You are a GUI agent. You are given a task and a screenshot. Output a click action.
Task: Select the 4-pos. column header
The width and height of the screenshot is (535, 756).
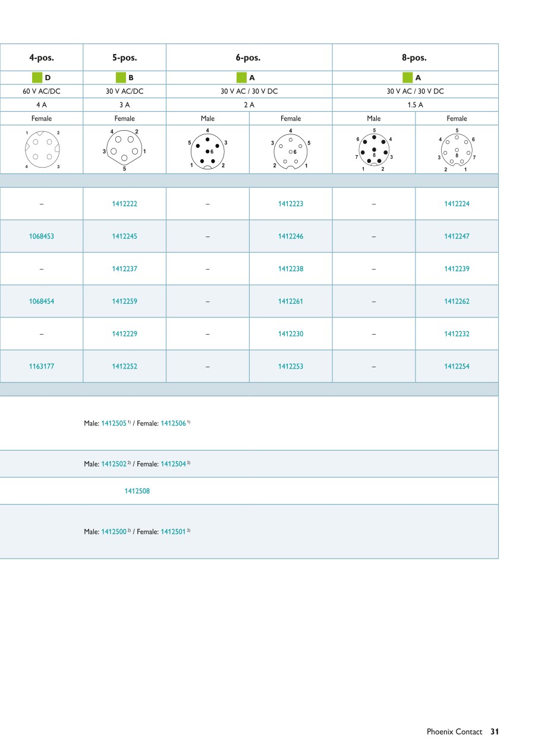42,58
